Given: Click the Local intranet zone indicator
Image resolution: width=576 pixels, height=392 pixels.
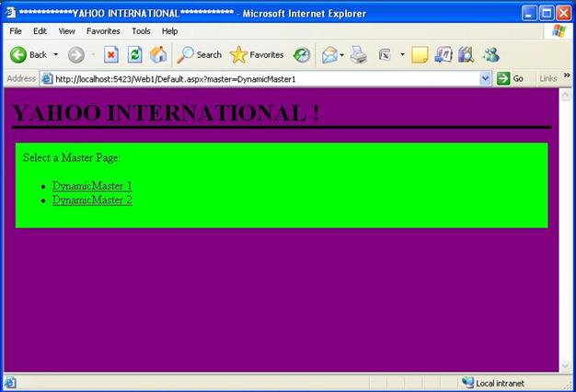Looking at the screenshot, I should pyautogui.click(x=493, y=383).
